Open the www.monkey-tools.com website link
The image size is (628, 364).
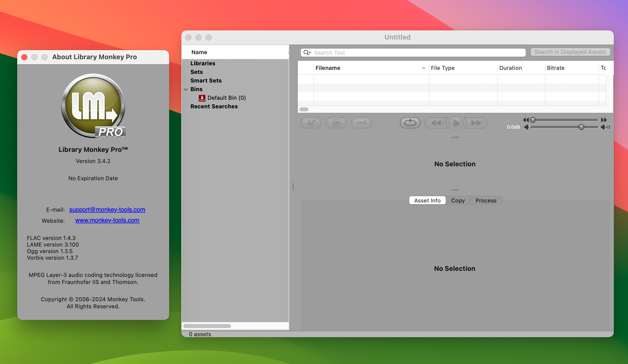[107, 220]
